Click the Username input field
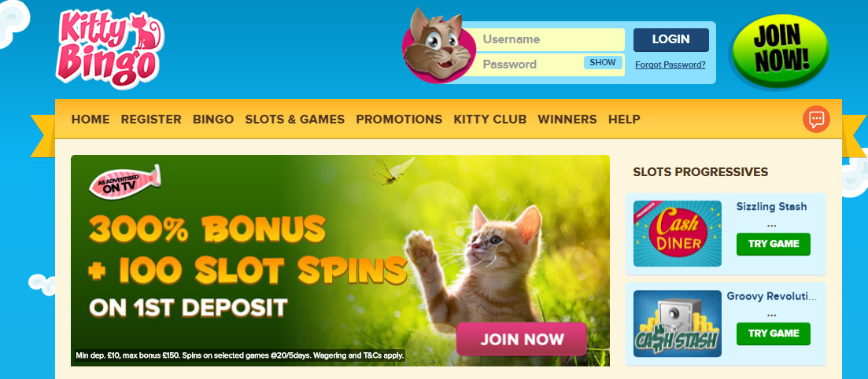 click(x=550, y=39)
